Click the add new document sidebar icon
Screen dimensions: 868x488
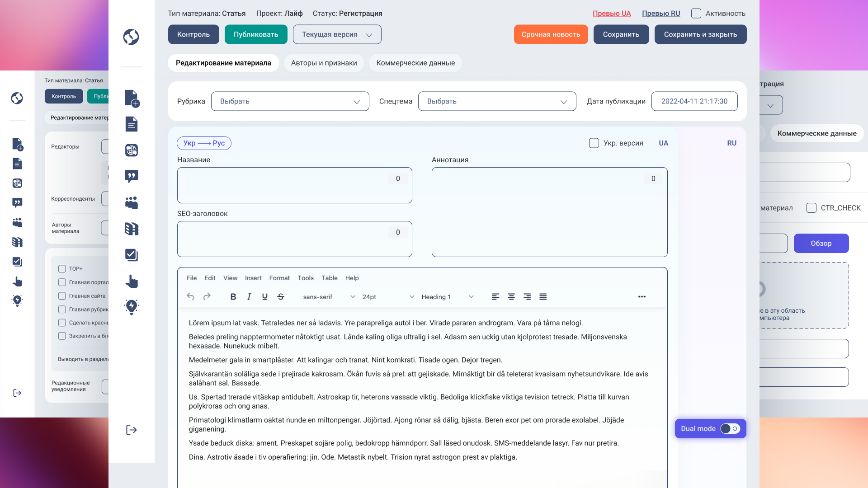132,98
